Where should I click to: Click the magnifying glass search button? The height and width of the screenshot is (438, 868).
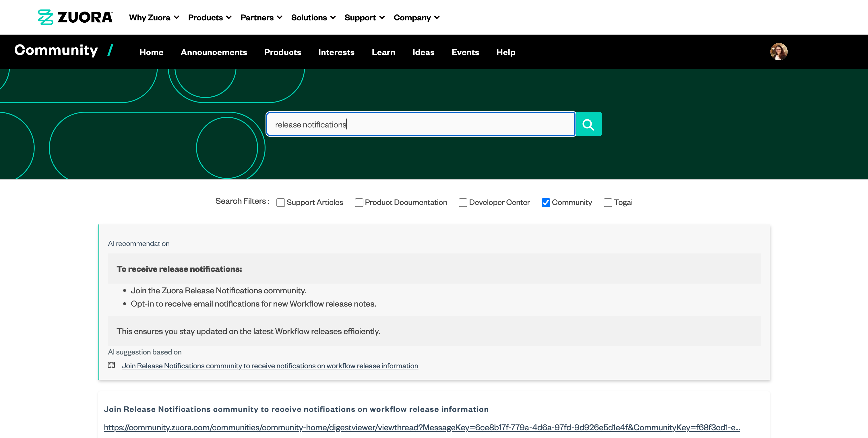pyautogui.click(x=588, y=124)
